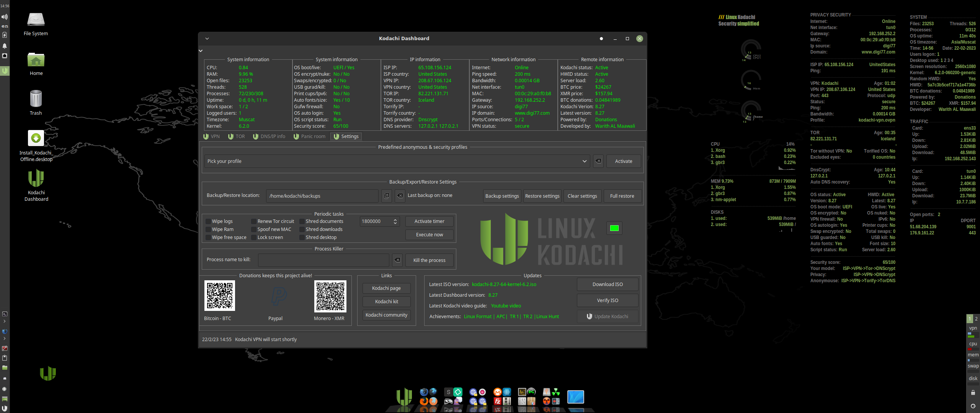Check the Shred downloads option

(x=302, y=229)
